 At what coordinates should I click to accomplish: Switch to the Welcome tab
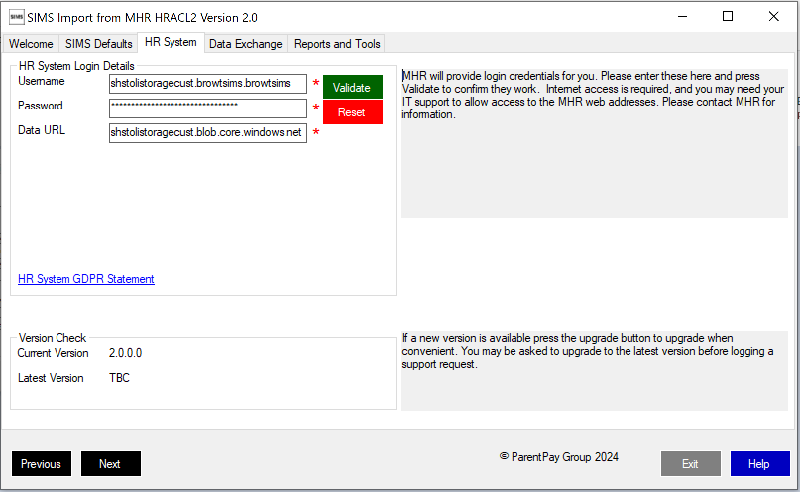(31, 44)
